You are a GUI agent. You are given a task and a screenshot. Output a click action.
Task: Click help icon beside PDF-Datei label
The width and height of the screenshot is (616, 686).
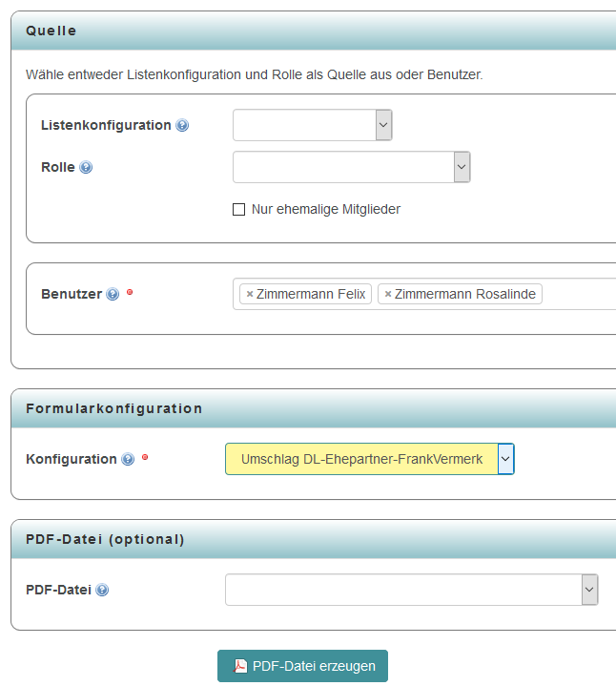click(x=102, y=591)
